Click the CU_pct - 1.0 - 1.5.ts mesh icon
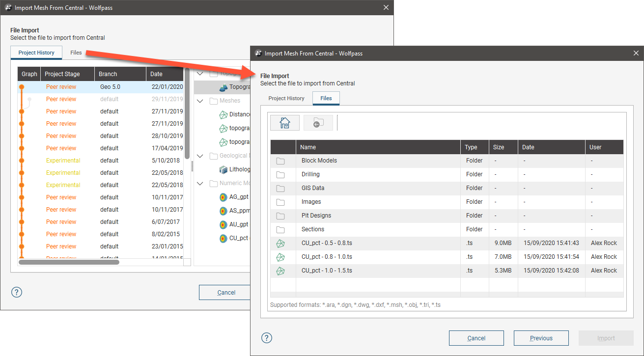644x356 pixels. click(x=280, y=271)
